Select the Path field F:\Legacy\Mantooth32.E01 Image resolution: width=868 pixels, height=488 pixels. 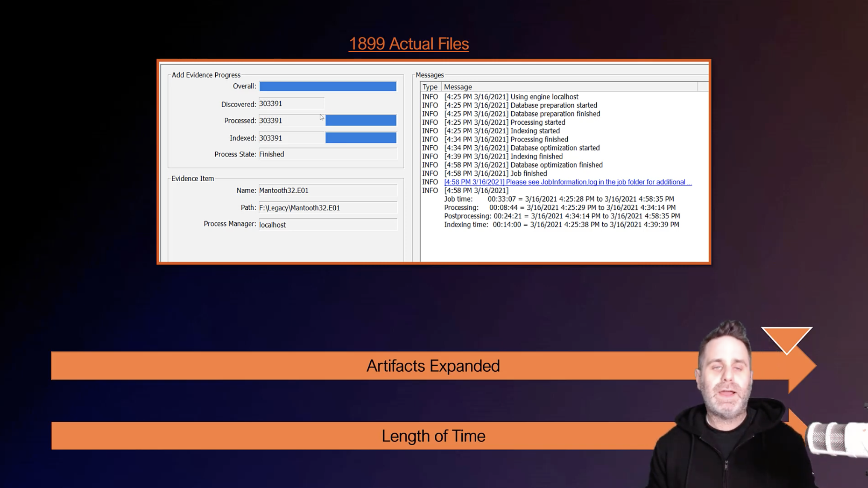(x=327, y=207)
